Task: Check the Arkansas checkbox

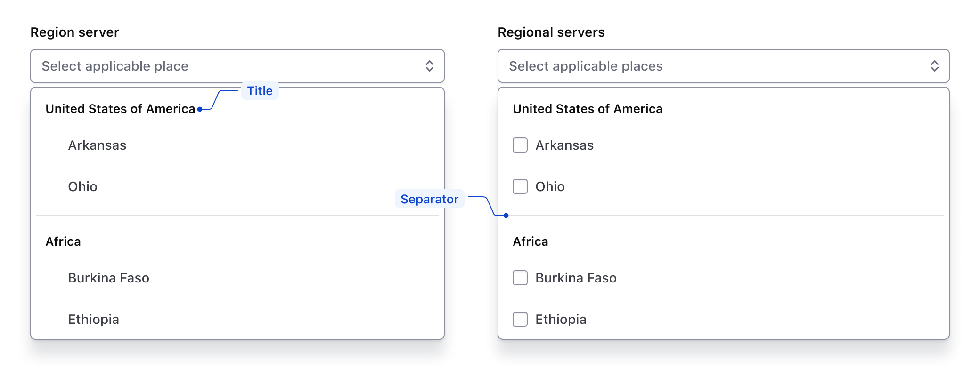Action: point(520,145)
